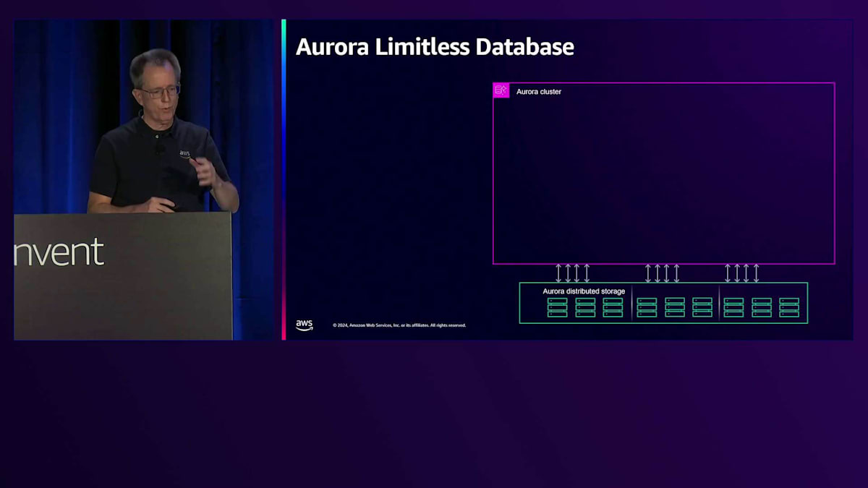This screenshot has height=488, width=868.
Task: Click the "Aurora Limitless Database" slide title
Action: tap(435, 47)
